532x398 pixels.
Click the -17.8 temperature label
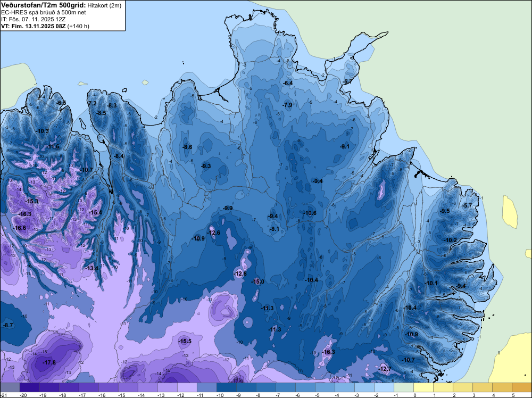(x=49, y=363)
